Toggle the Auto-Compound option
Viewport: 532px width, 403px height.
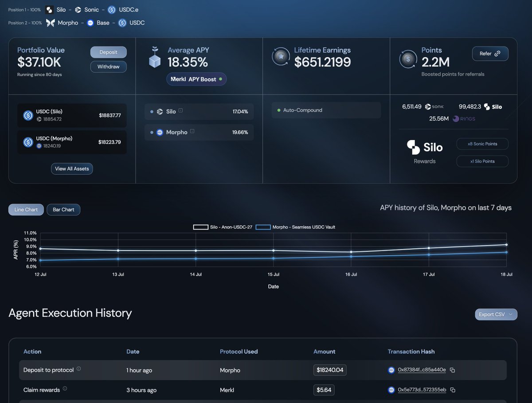click(326, 110)
